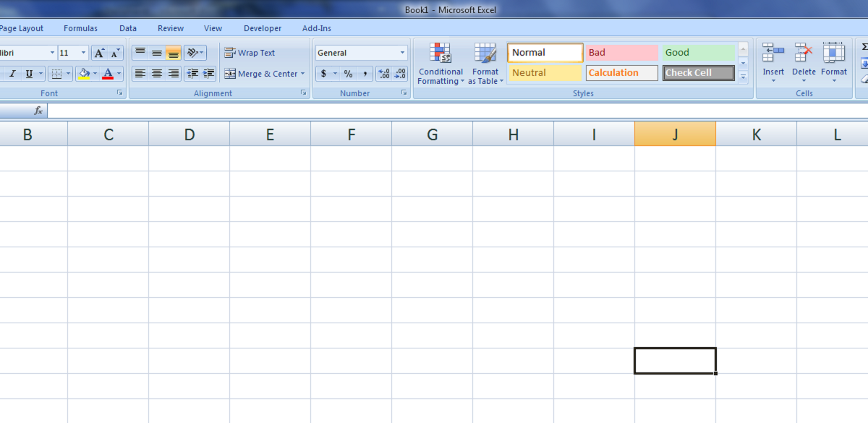Apply red font color

click(108, 74)
